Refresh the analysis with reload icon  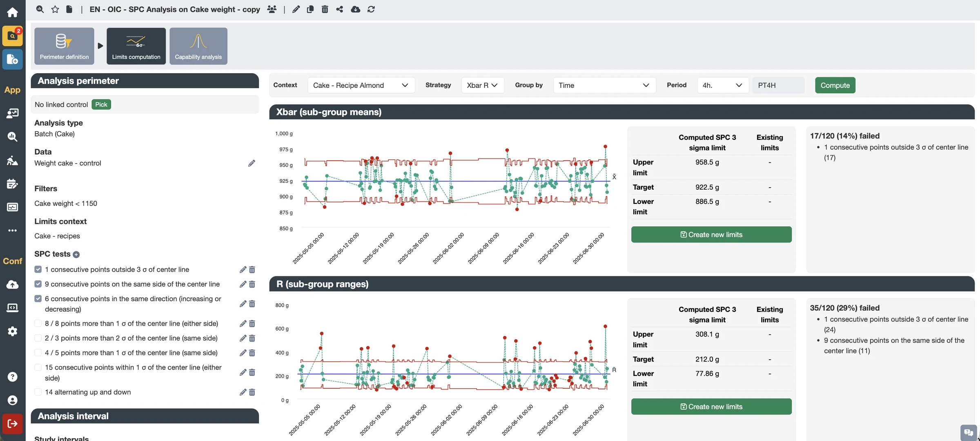tap(371, 9)
